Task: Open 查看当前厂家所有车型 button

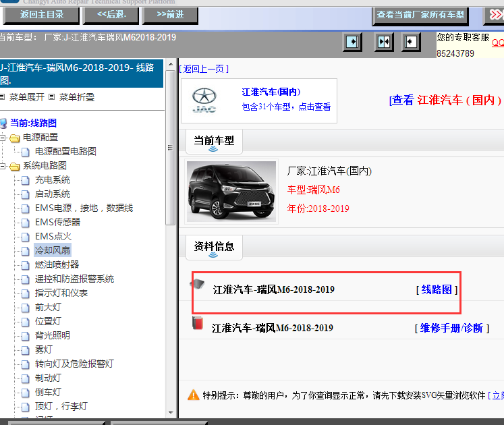Action: 420,16
